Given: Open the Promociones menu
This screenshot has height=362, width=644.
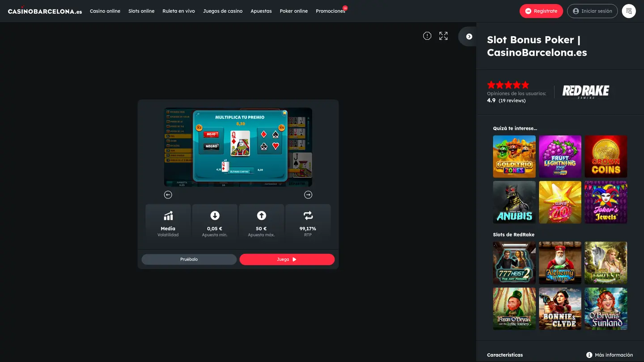Looking at the screenshot, I should click(330, 11).
